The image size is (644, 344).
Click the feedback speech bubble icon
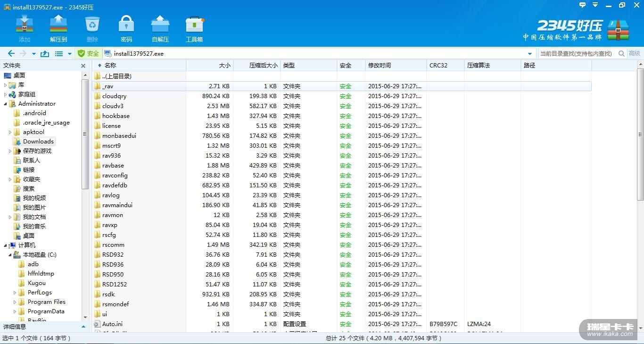(582, 5)
